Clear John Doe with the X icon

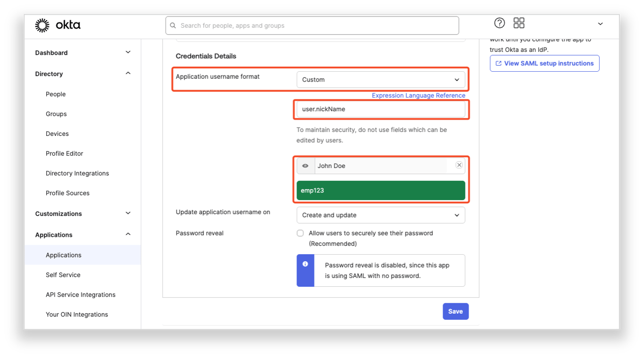click(459, 165)
